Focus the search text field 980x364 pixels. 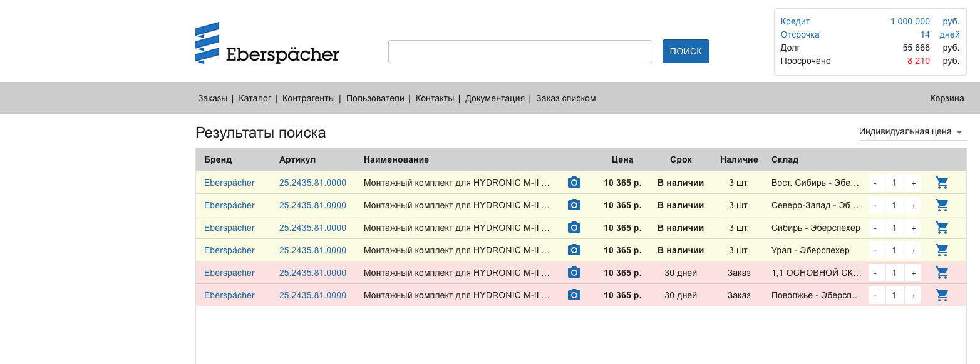coord(520,51)
